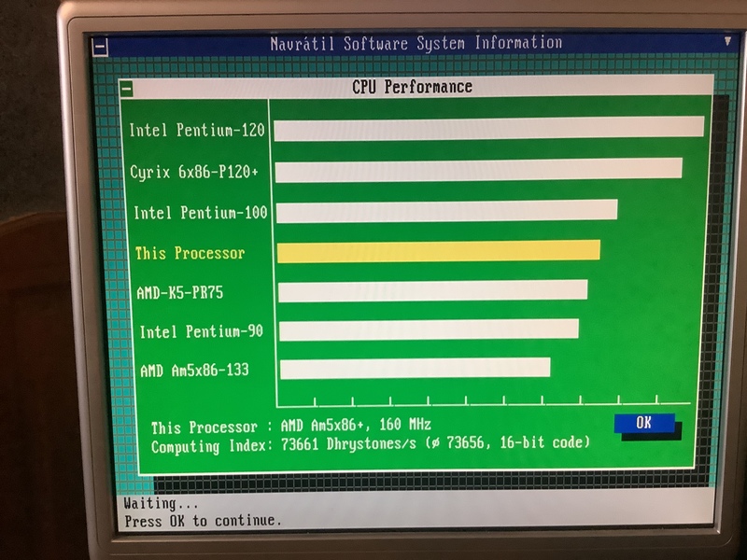The width and height of the screenshot is (747, 560).
Task: Click the Cyrix 6x86-P120+ performance bar
Action: [x=479, y=171]
